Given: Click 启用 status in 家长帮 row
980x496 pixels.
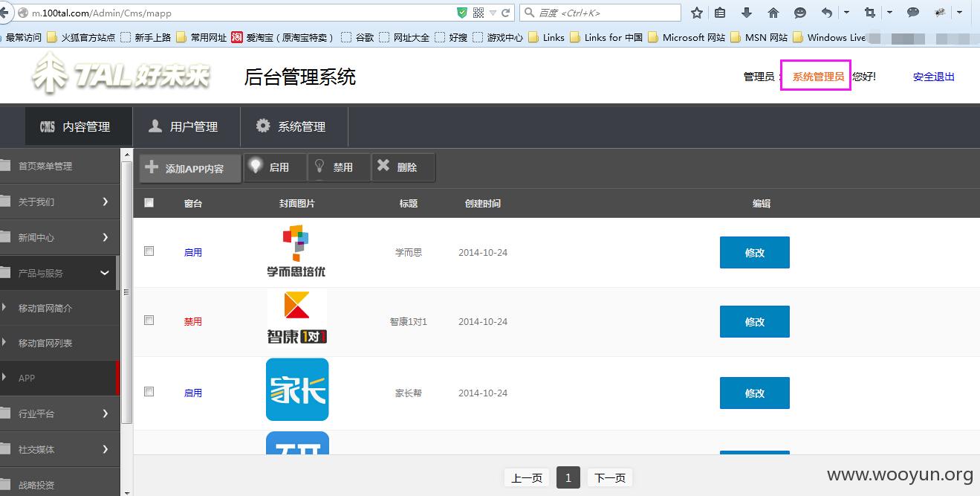Looking at the screenshot, I should click(193, 393).
